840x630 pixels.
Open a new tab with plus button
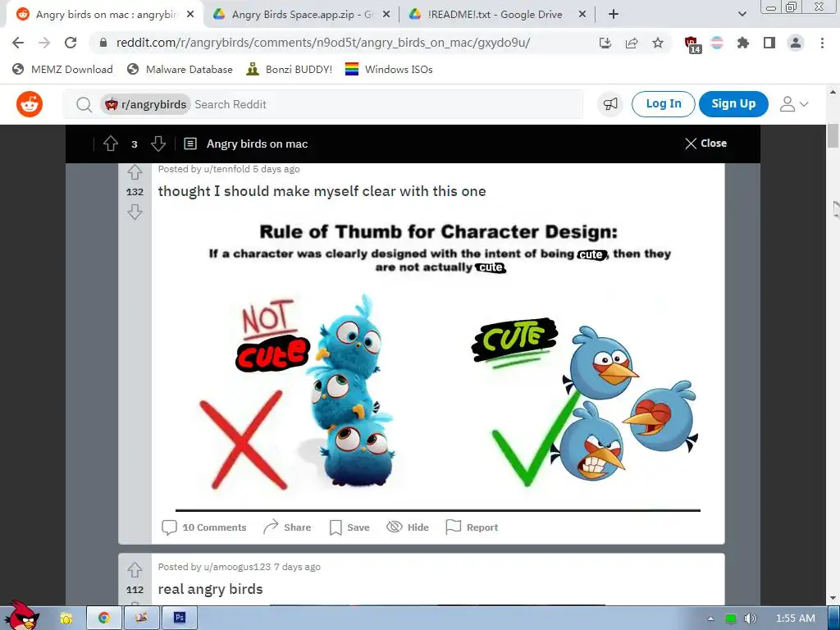click(614, 15)
